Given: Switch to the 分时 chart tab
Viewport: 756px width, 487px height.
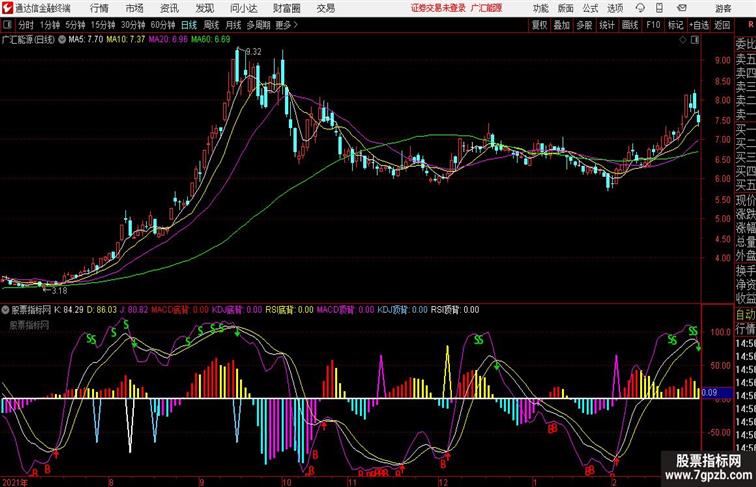Looking at the screenshot, I should (26, 25).
